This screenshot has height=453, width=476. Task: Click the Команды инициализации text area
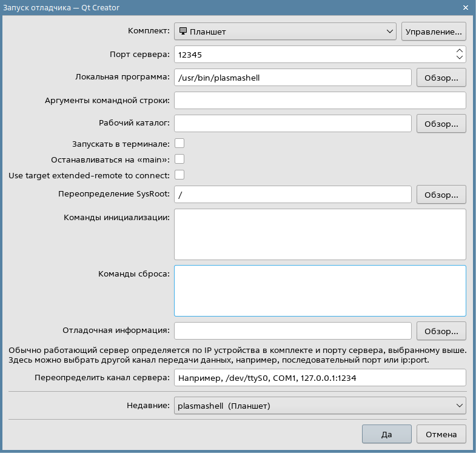click(320, 234)
